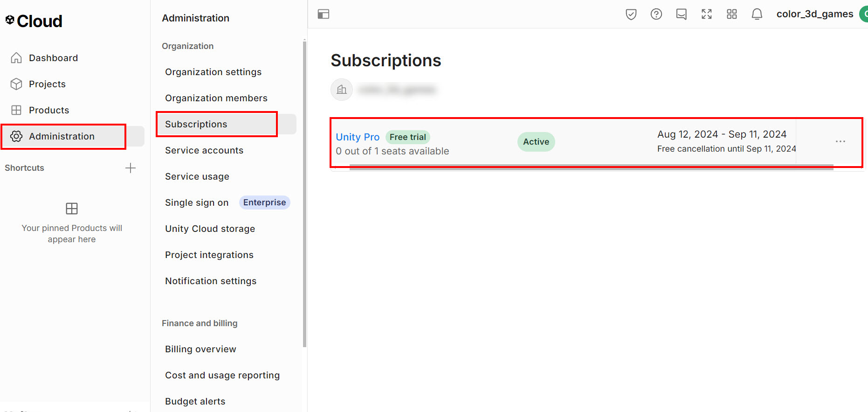Open Cost and usage reporting
The image size is (868, 412).
tap(222, 375)
